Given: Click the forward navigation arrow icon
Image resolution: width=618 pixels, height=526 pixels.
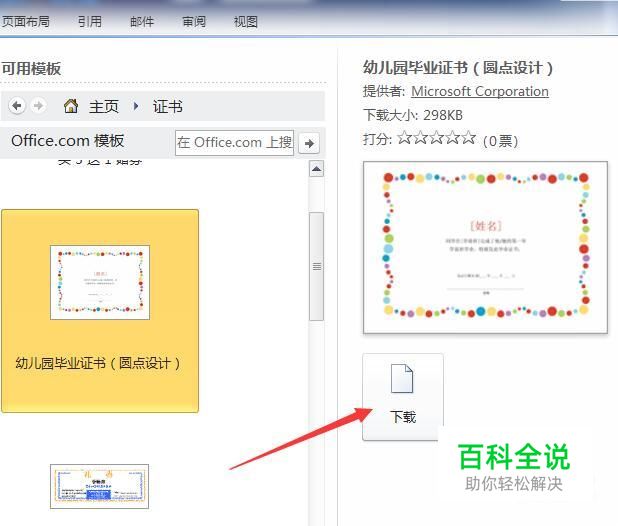Looking at the screenshot, I should 38,106.
